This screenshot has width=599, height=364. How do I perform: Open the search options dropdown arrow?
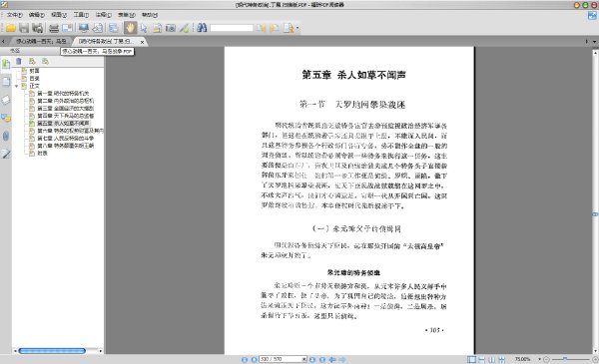[x=298, y=28]
